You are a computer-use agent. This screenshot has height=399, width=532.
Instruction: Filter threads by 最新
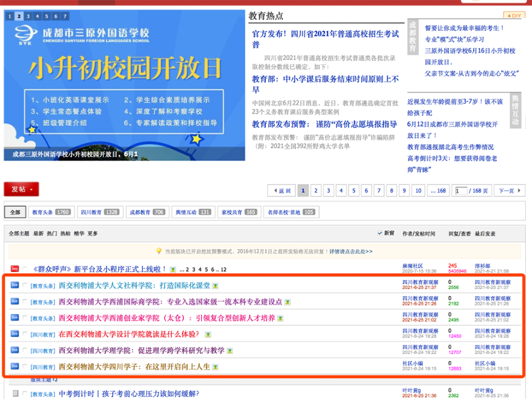[38, 233]
